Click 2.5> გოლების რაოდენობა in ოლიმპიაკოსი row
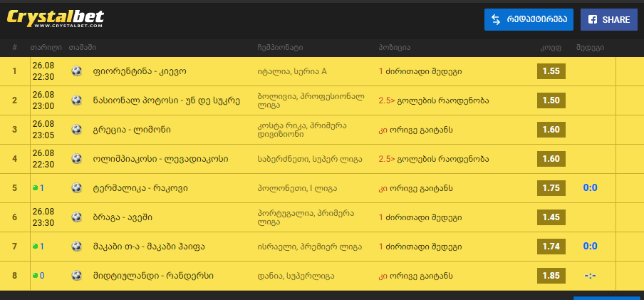644x300 pixels. click(x=434, y=159)
